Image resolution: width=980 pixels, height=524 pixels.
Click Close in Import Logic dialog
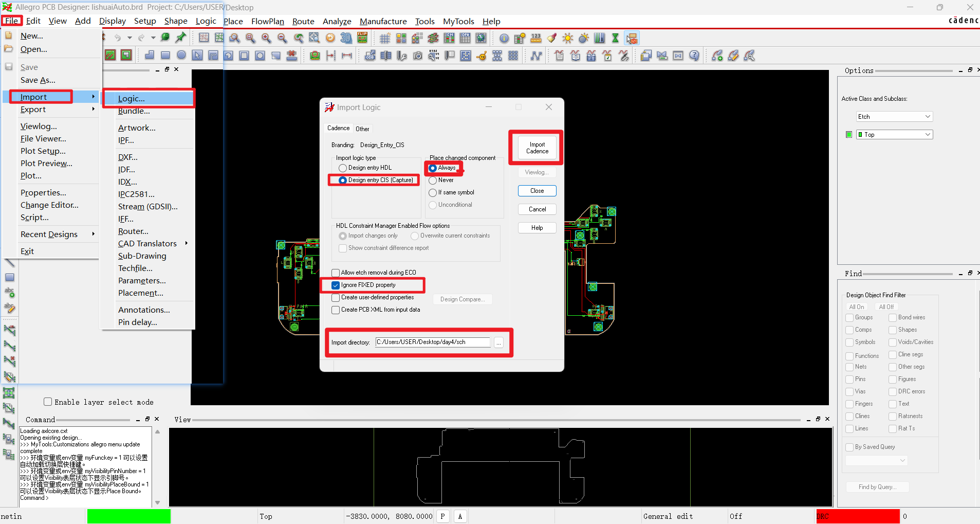point(537,191)
